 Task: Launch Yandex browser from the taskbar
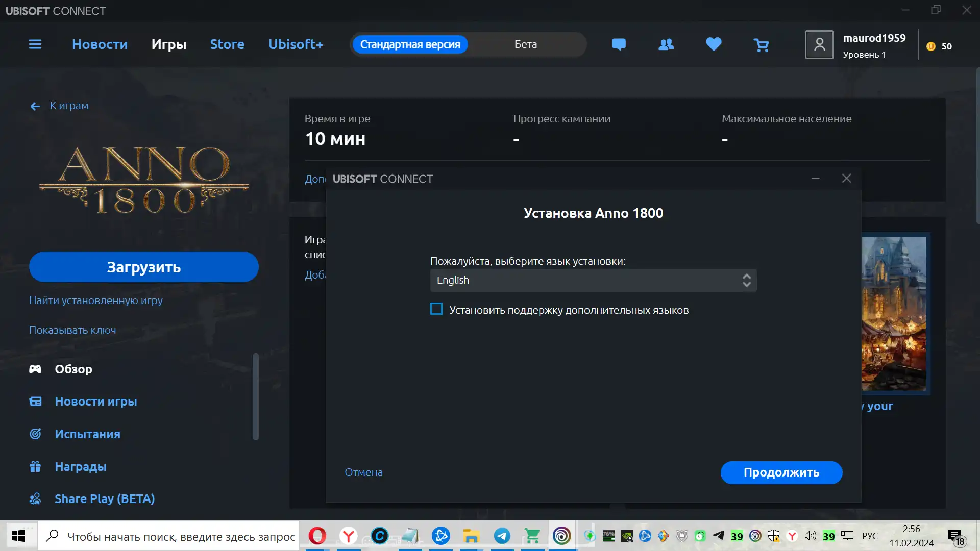click(x=349, y=536)
